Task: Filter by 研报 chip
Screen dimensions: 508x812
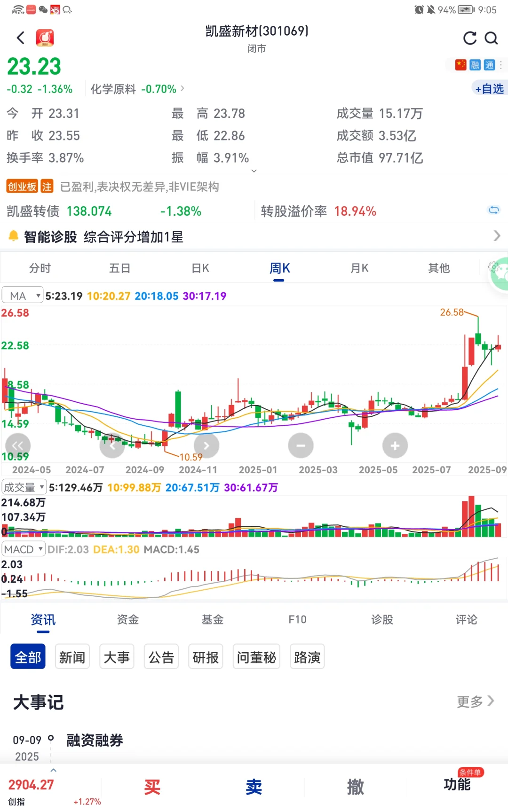Action: [206, 656]
